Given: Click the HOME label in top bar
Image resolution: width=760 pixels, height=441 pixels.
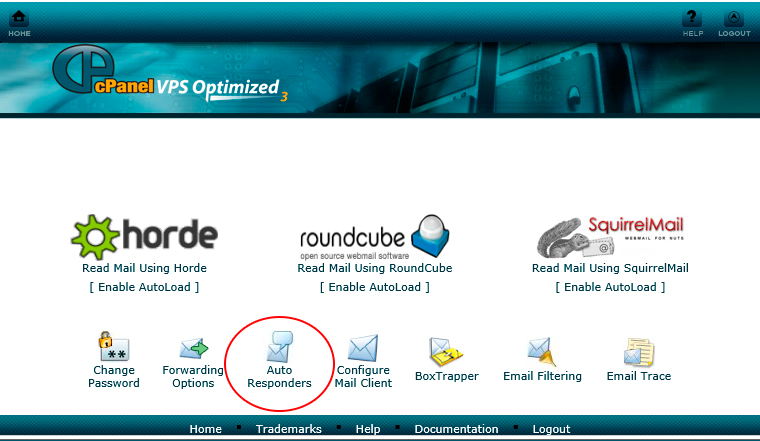Looking at the screenshot, I should (19, 33).
